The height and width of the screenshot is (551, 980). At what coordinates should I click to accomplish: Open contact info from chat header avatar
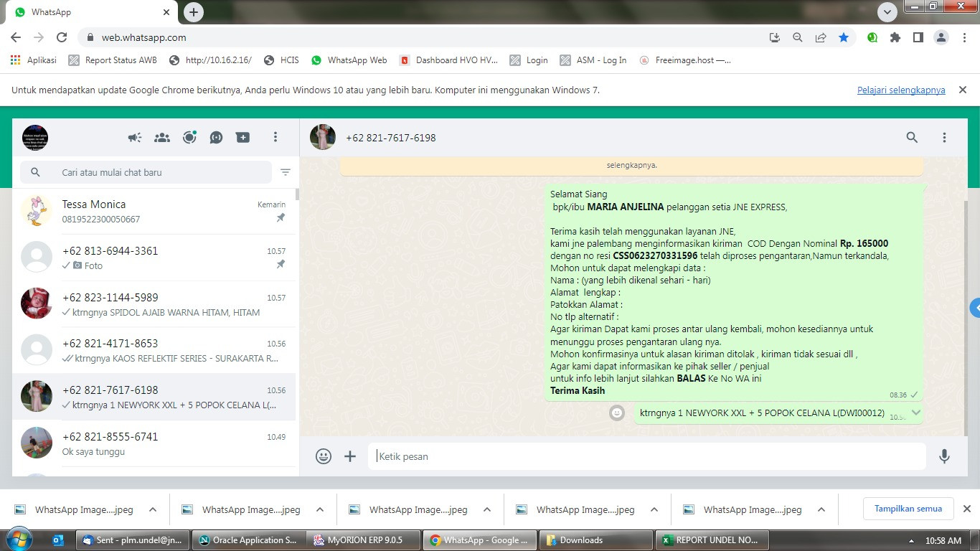tap(323, 137)
